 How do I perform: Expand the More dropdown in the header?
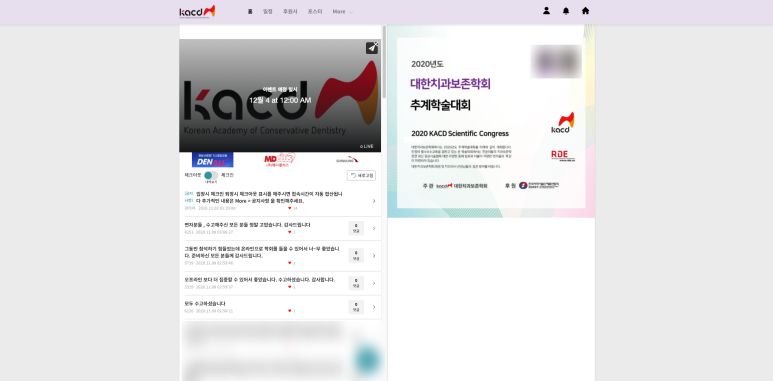click(x=342, y=11)
